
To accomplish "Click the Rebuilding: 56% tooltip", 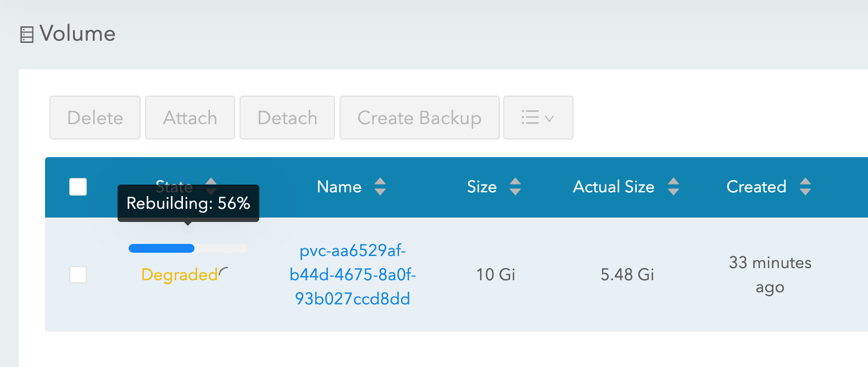I will click(x=188, y=203).
